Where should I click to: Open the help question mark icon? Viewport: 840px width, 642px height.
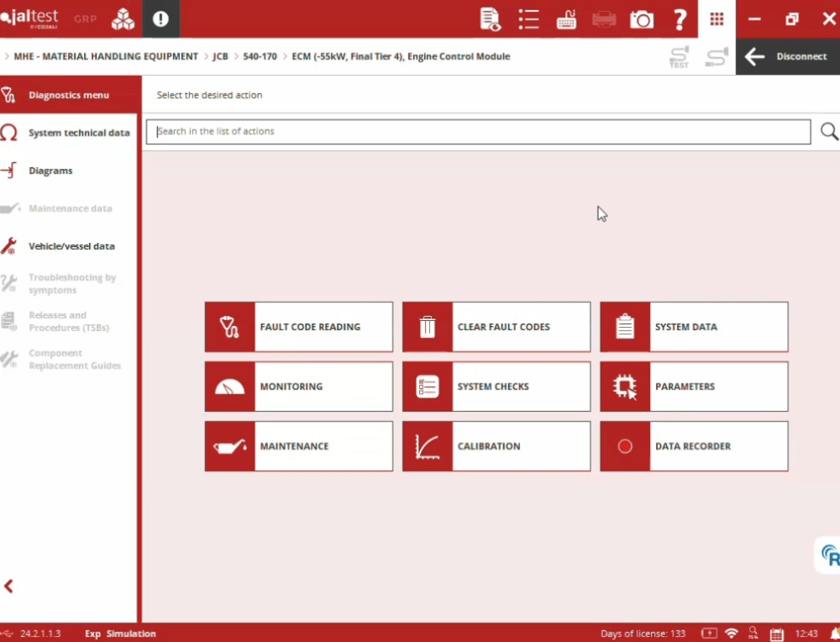(680, 19)
